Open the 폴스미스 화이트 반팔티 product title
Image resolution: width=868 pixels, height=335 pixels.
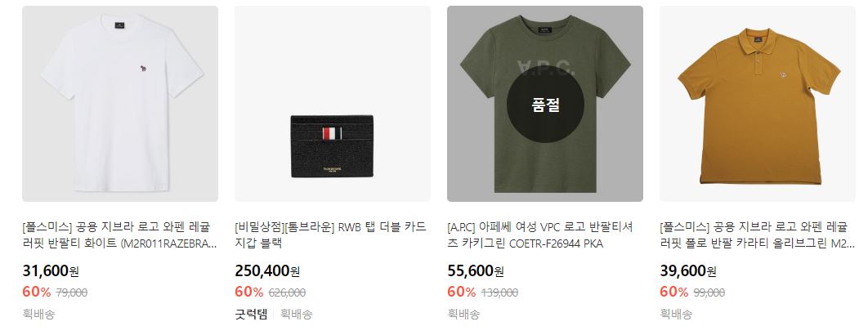[x=120, y=234]
